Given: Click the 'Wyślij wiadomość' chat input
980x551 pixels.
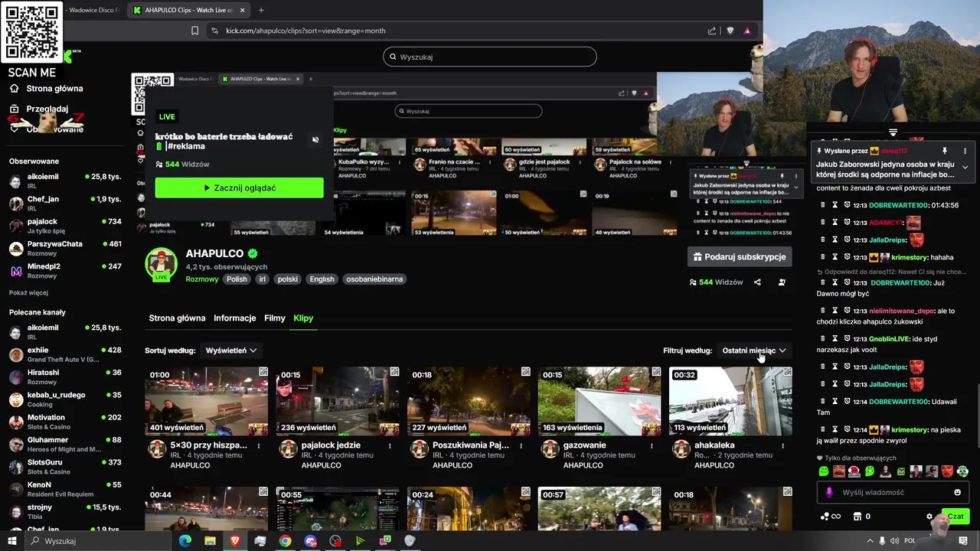Looking at the screenshot, I should tap(893, 493).
